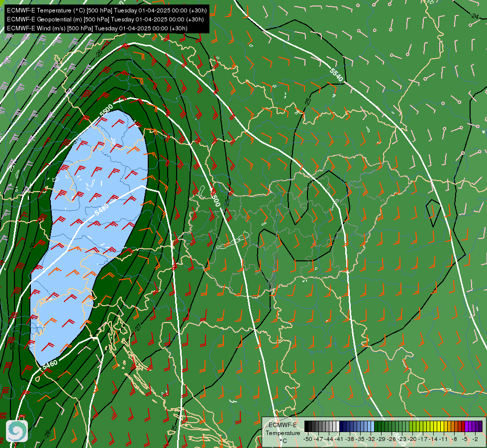Image resolution: width=487 pixels, height=448 pixels.
Task: Click the -27 isotherm label
Action: click(x=138, y=328)
